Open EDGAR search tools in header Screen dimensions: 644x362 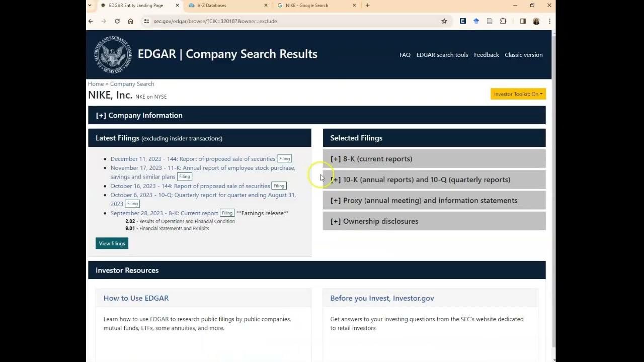click(x=442, y=55)
